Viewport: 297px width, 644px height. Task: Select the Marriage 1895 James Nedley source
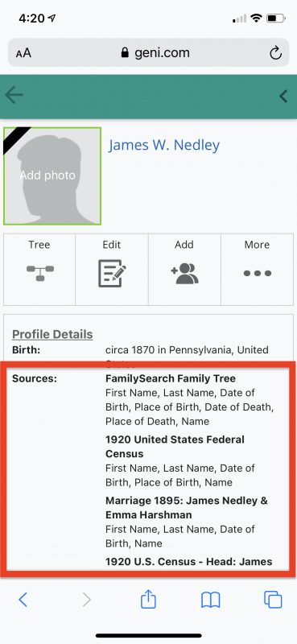187,508
